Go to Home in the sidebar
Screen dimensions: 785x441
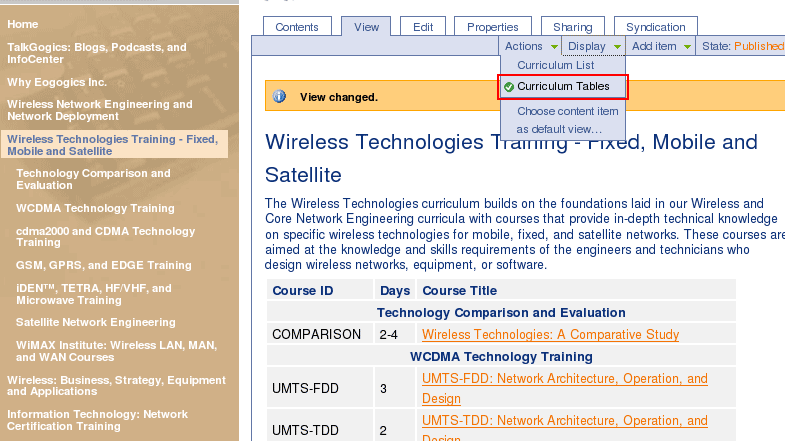tap(23, 24)
